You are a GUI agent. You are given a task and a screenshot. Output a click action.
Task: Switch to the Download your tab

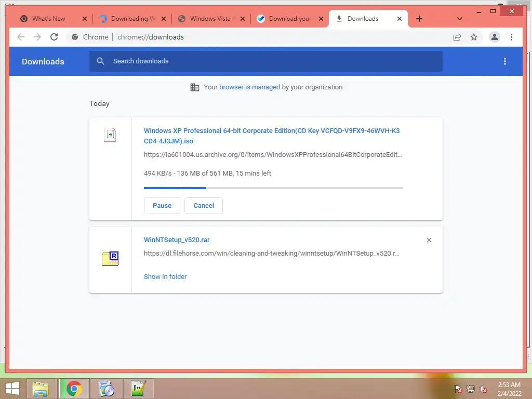(290, 19)
